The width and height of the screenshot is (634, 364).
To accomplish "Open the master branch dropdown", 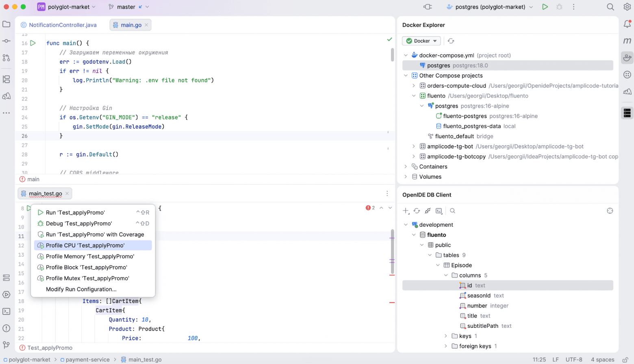I will (129, 7).
